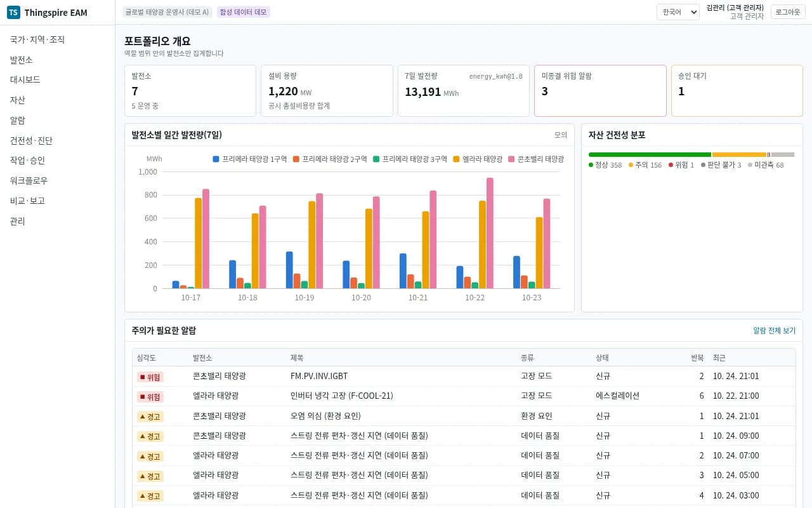The image size is (812, 508).
Task: Click the 심각도 column header
Action: click(x=146, y=358)
